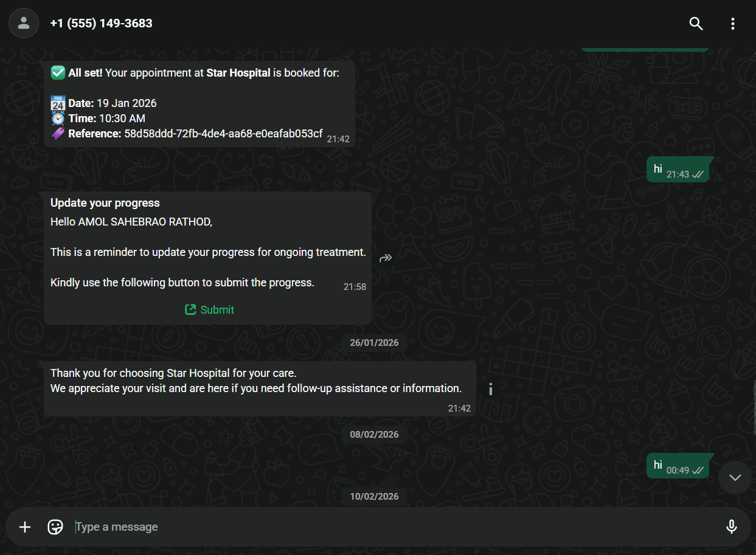This screenshot has width=756, height=555.
Task: Focus the Type a message field
Action: [x=243, y=526]
